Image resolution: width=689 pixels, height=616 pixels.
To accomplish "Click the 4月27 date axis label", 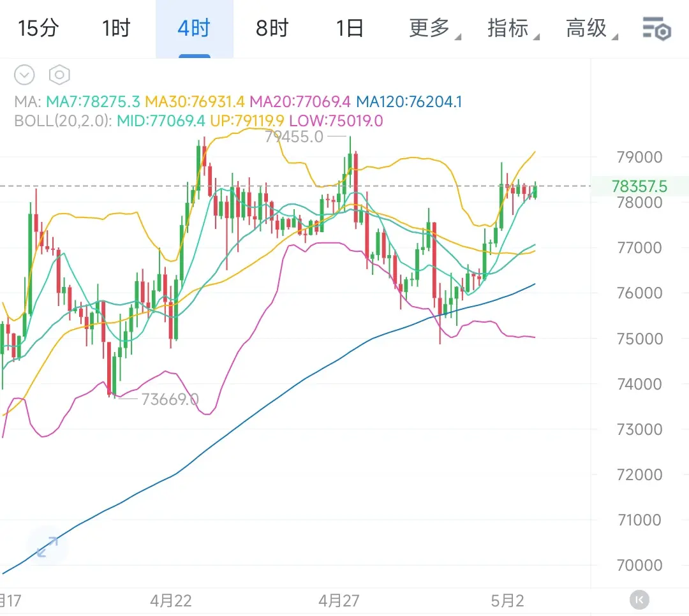I will tap(339, 600).
